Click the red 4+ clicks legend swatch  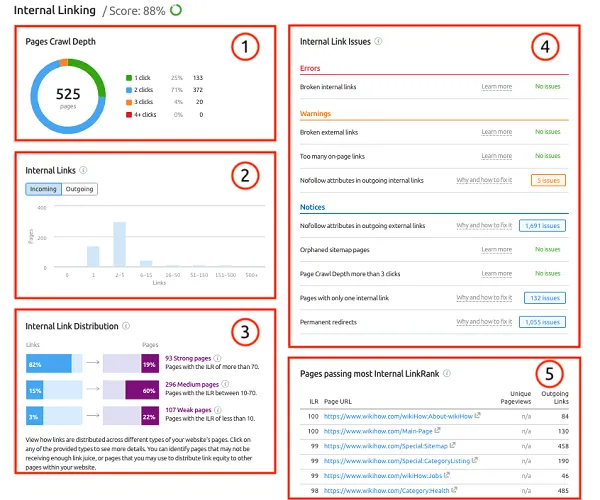129,114
